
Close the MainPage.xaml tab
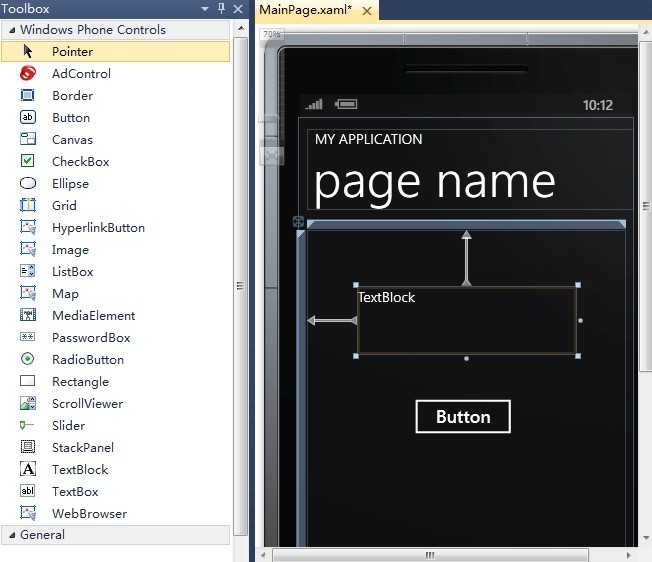367,11
